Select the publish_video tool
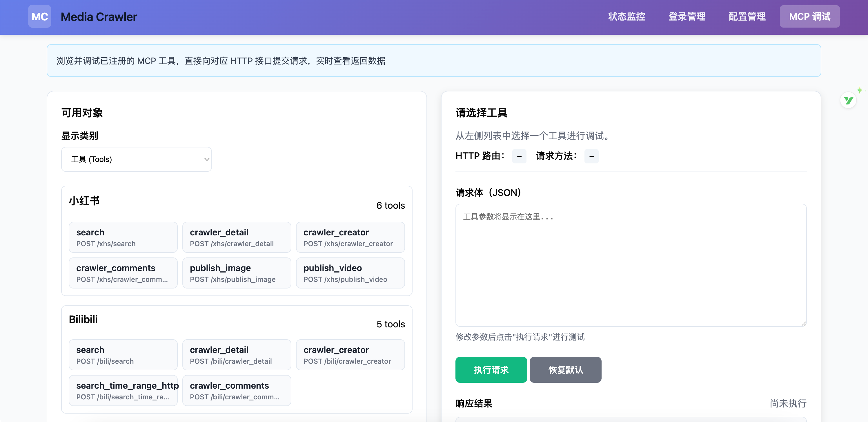 (x=350, y=273)
